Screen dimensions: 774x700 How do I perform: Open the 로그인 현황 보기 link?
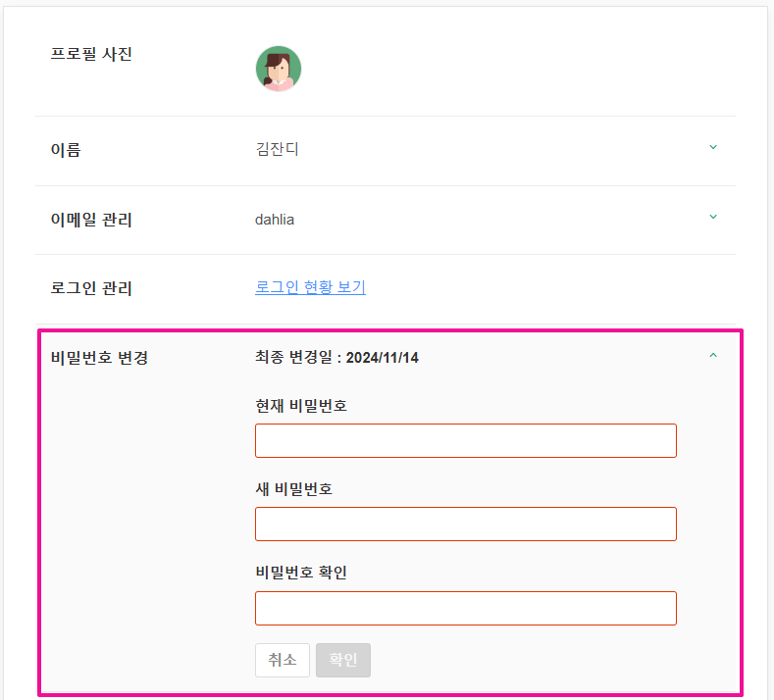click(310, 287)
